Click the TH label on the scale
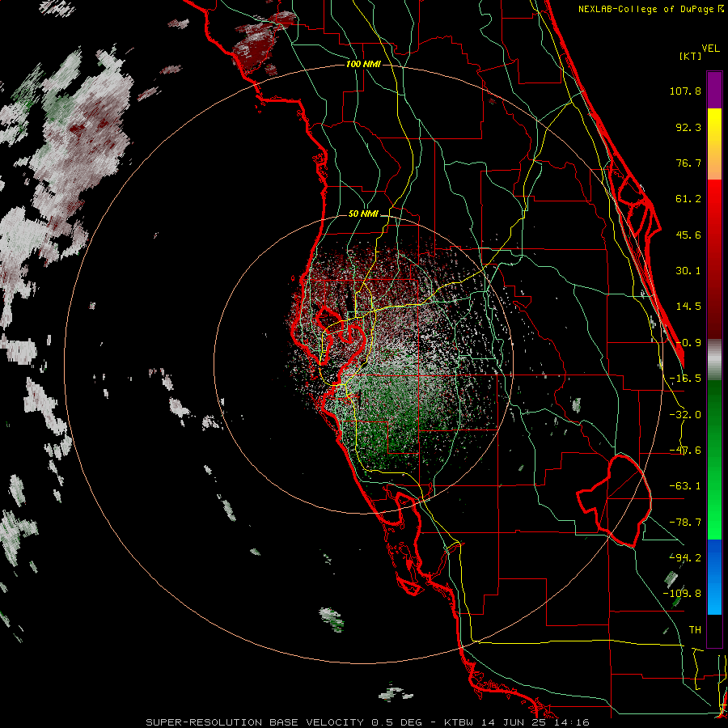Image resolution: width=728 pixels, height=728 pixels. click(x=695, y=629)
